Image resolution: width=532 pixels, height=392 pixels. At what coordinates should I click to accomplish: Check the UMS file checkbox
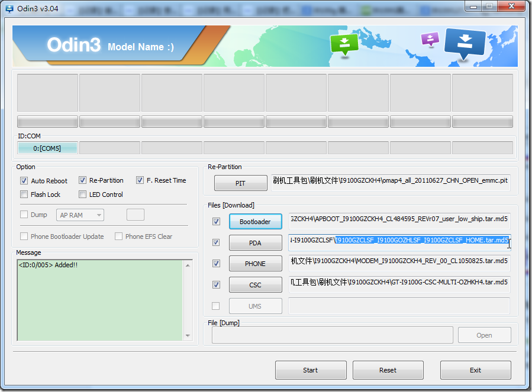tap(216, 306)
